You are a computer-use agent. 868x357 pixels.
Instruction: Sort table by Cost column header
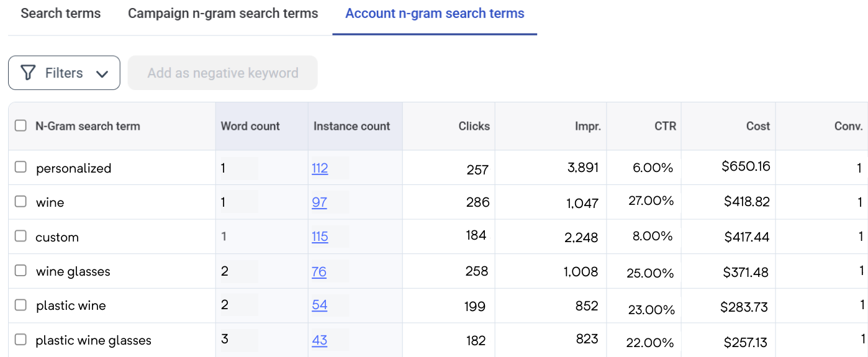757,126
